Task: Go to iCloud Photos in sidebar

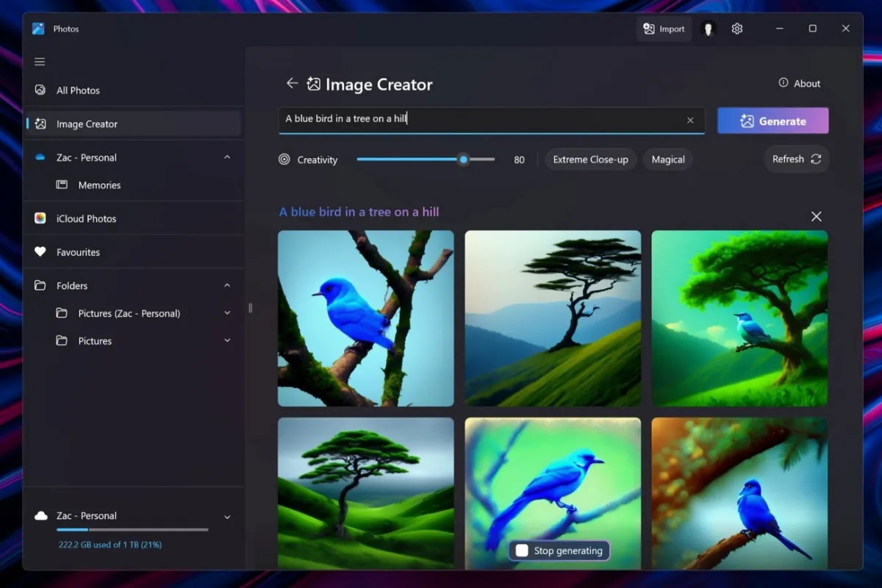Action: (86, 218)
